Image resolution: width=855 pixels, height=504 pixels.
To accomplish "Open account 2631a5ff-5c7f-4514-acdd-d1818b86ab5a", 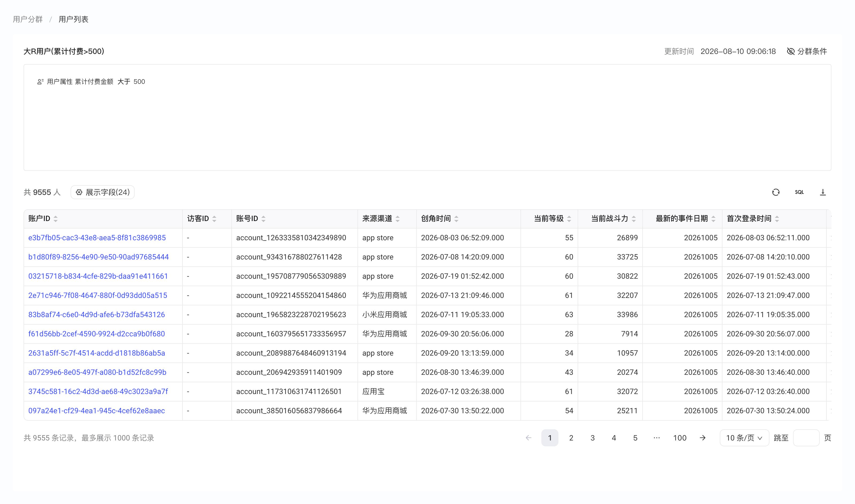I will click(96, 353).
